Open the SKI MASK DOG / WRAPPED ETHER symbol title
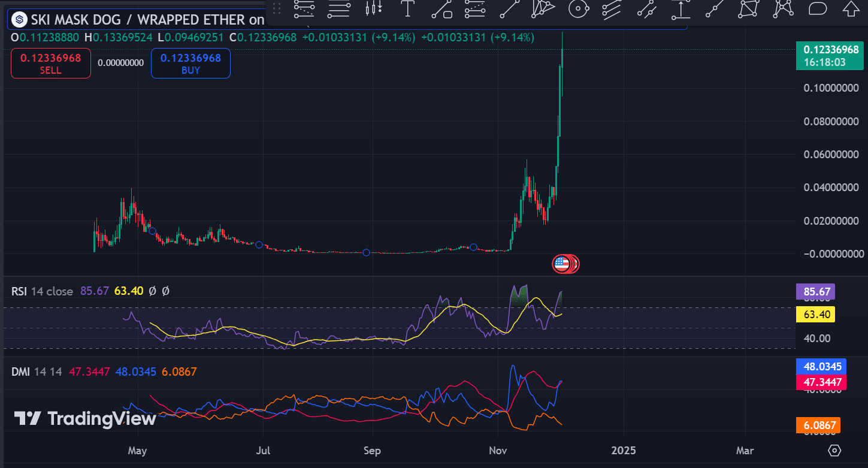Screen dimensions: 868x468 click(148, 20)
